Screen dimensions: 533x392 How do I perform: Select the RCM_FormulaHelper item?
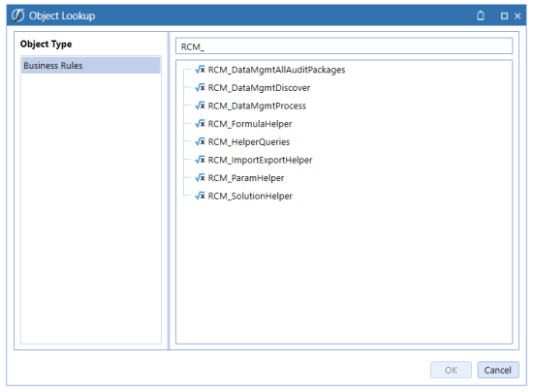click(x=250, y=124)
